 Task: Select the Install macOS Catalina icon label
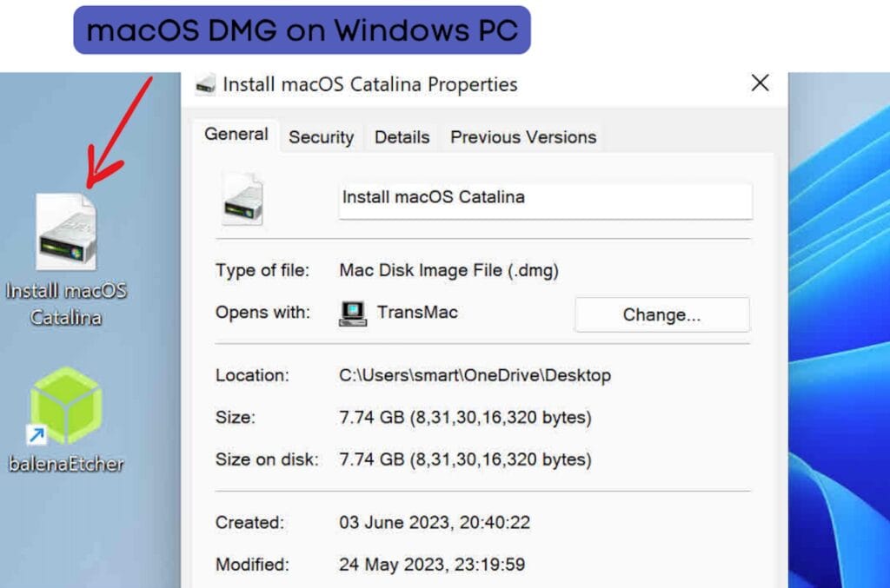tap(65, 302)
